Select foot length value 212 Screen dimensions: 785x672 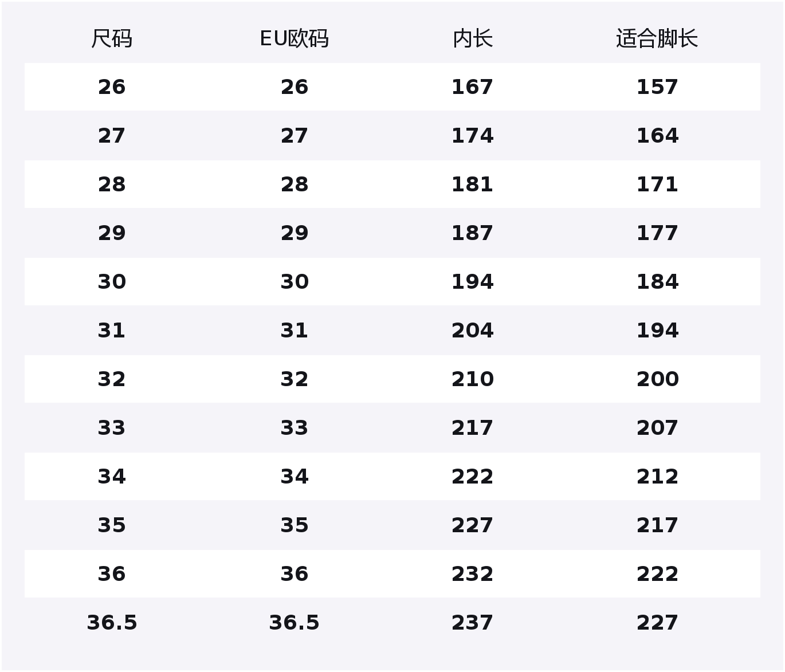pyautogui.click(x=657, y=477)
